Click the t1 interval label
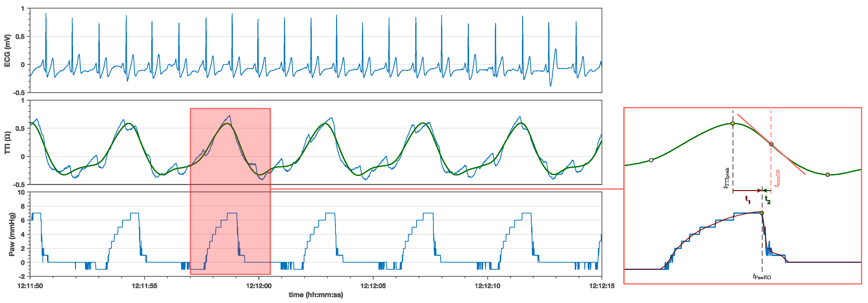This screenshot has width=868, height=303. point(747,200)
